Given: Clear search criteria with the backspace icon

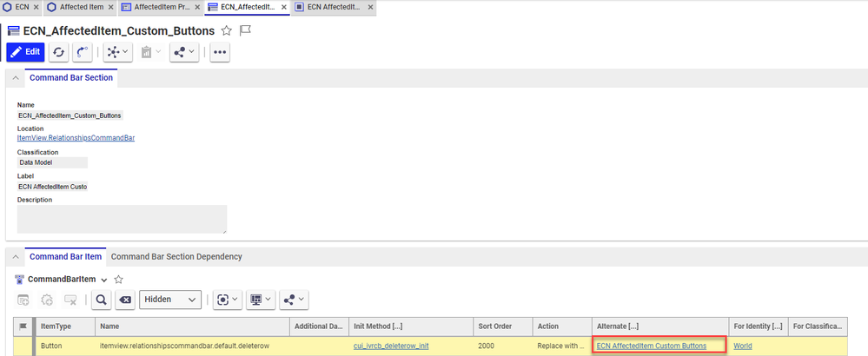Looking at the screenshot, I should point(125,300).
